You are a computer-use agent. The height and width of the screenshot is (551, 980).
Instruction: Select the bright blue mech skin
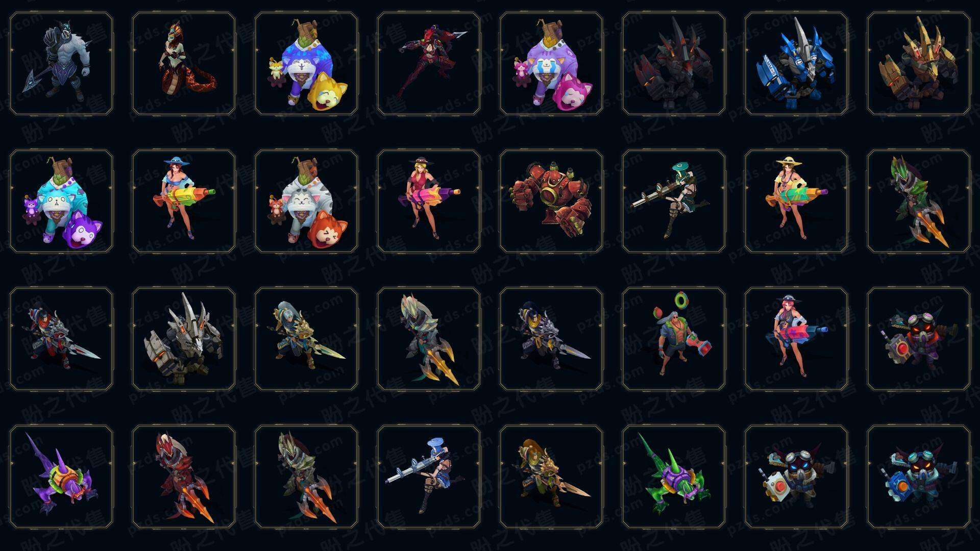(796, 63)
